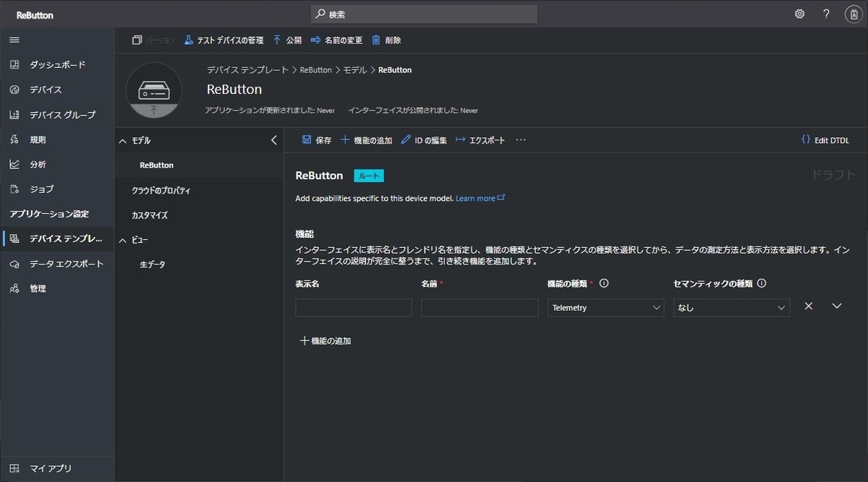
Task: Click the 表示名 input field
Action: [353, 307]
